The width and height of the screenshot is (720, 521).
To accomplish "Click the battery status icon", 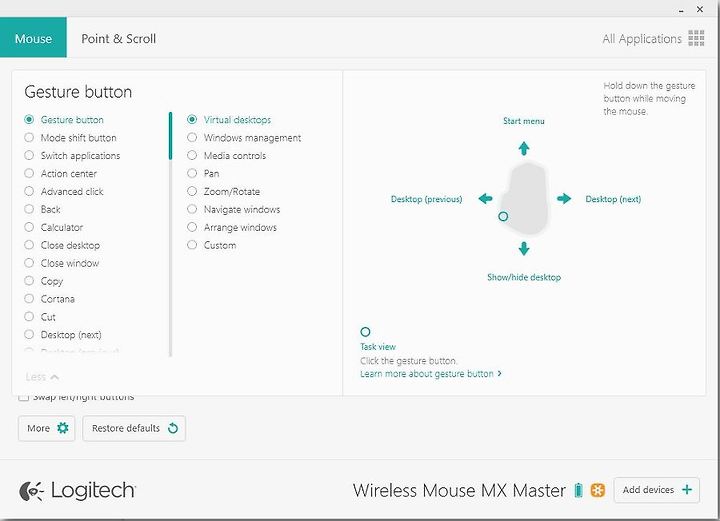I will 579,490.
